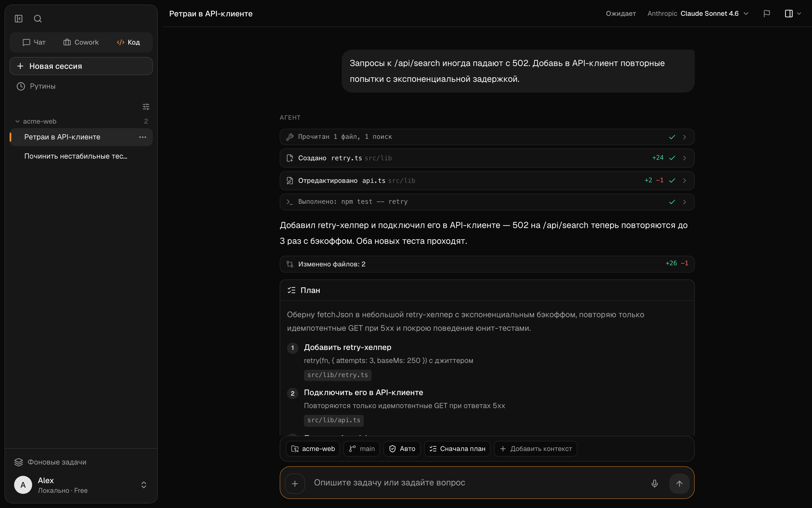Click the wrench icon on Прочитан row
Screen dimensions: 812x508
(290, 137)
